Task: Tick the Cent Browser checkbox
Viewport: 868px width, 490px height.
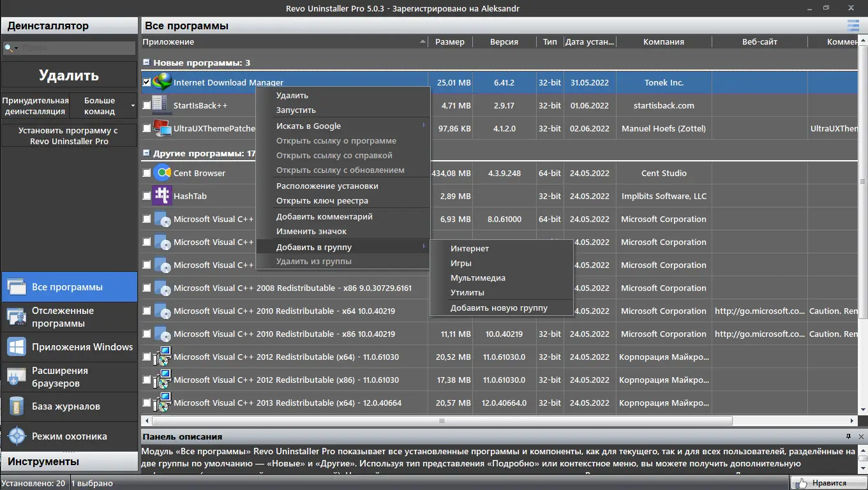Action: pos(147,173)
